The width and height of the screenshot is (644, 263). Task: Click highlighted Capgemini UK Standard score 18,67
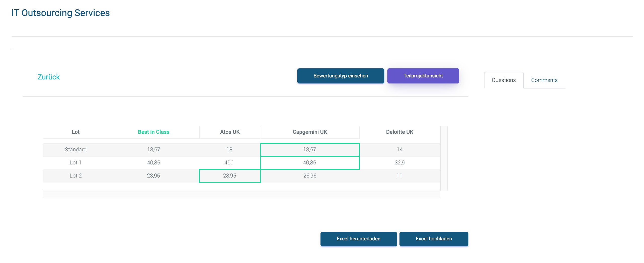(309, 150)
